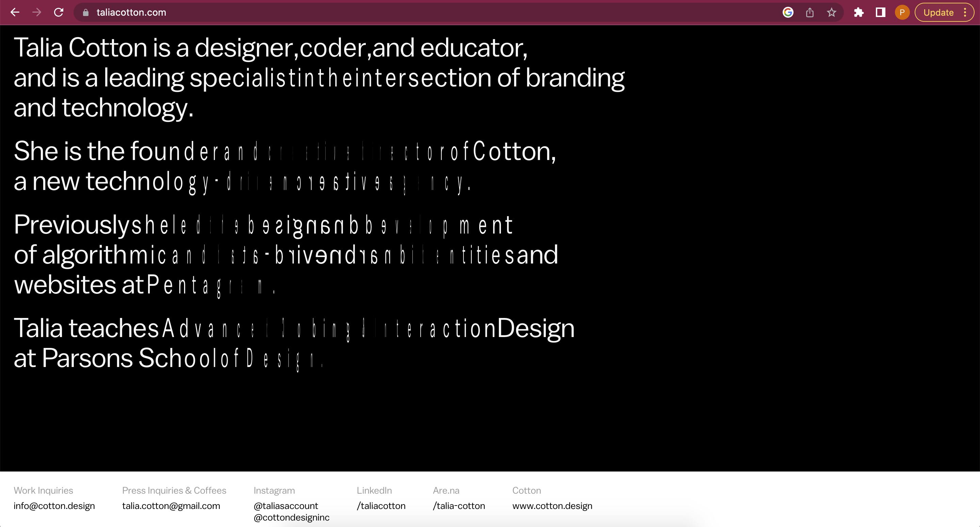Screen dimensions: 980x527
Task: Open the three-dot Chrome menu
Action: click(x=965, y=13)
